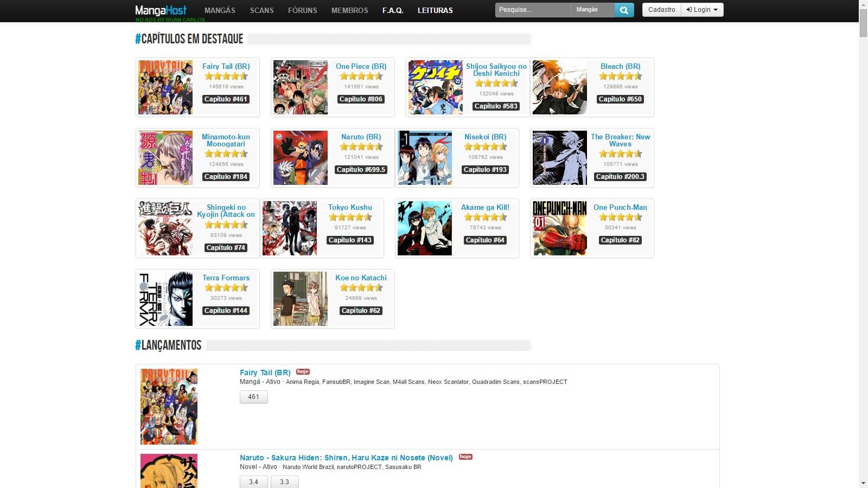Open Naruto Sakura Hiden novel link
This screenshot has height=488, width=868.
click(346, 458)
